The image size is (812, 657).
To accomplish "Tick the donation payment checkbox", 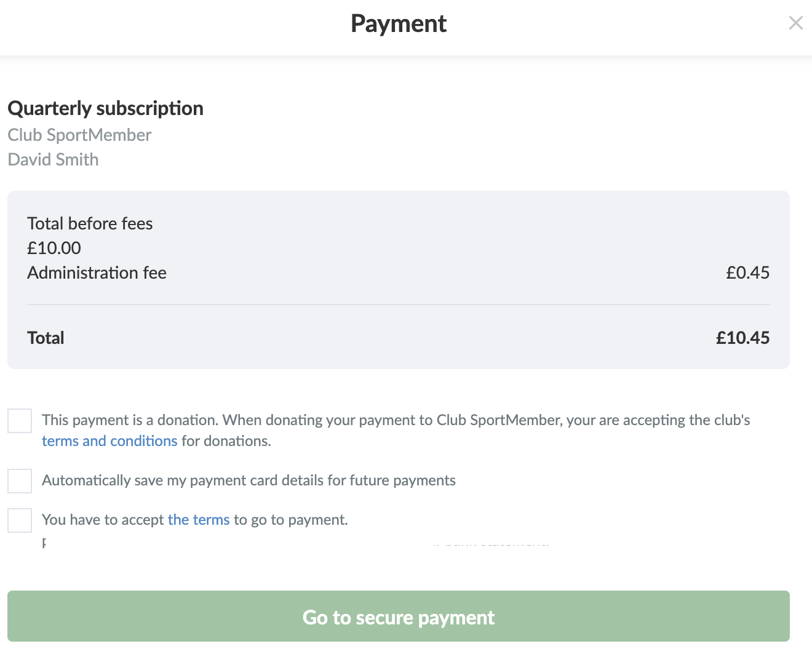I will click(20, 421).
